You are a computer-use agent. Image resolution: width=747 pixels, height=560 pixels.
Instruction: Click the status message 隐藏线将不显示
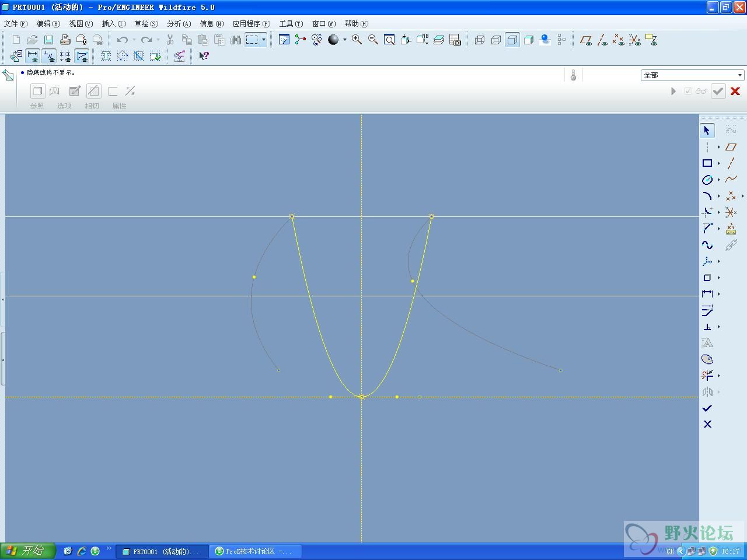tap(51, 73)
